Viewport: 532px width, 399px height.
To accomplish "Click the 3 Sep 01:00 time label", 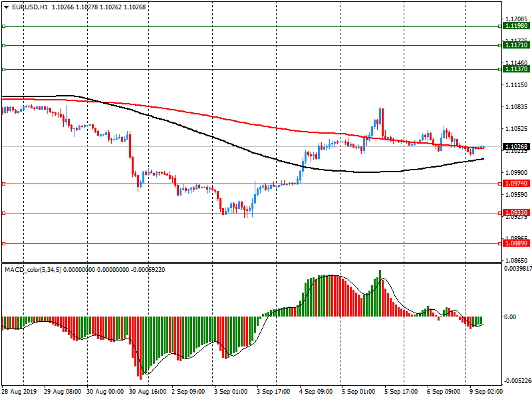I will pyautogui.click(x=231, y=391).
